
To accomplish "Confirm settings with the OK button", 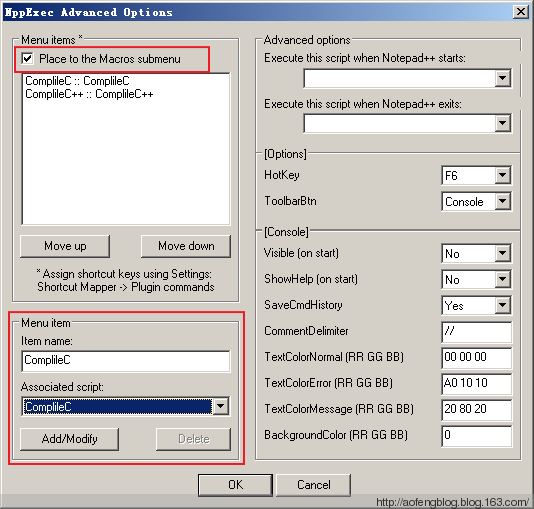I will point(235,485).
